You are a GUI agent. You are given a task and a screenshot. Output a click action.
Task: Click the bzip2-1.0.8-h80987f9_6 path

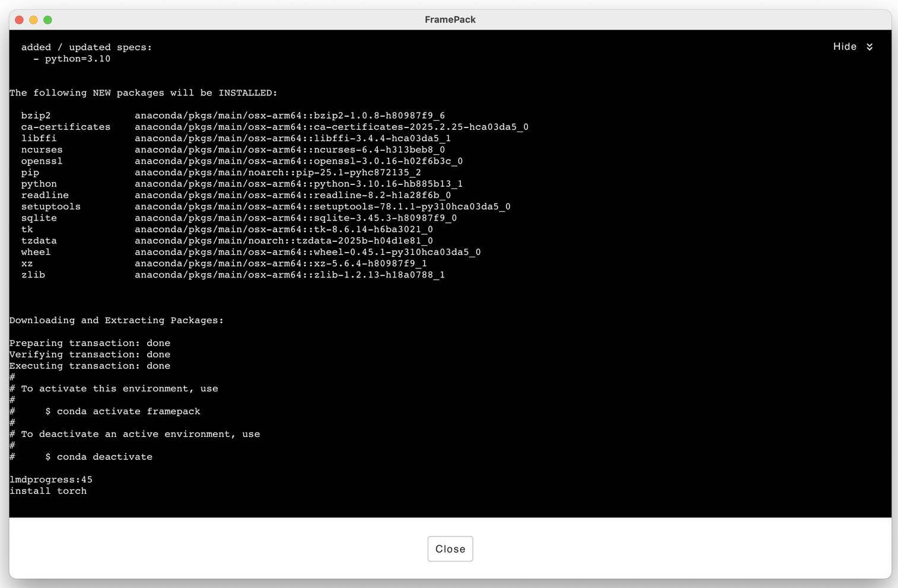(x=290, y=116)
